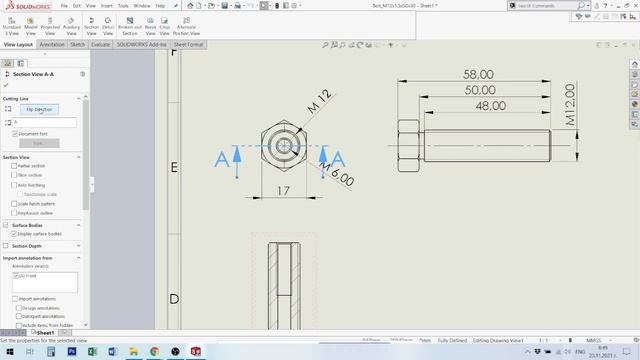Select the Model View tool

point(31,26)
